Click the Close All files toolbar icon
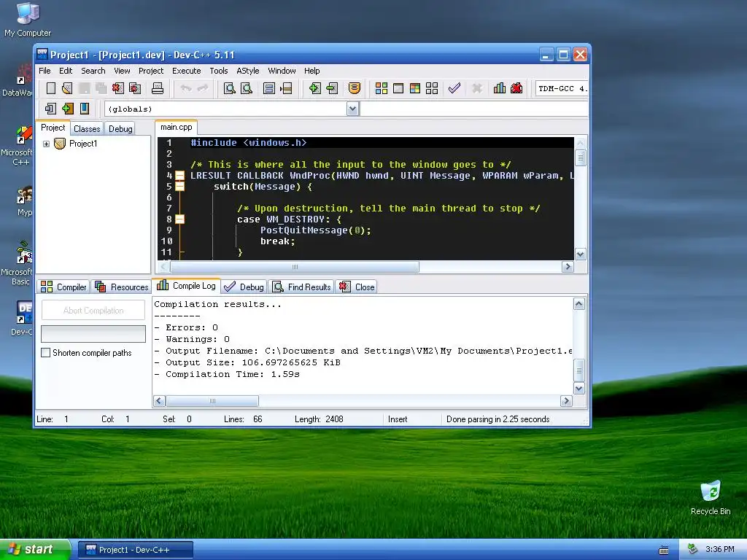Screen dimensions: 747x560 pos(135,88)
